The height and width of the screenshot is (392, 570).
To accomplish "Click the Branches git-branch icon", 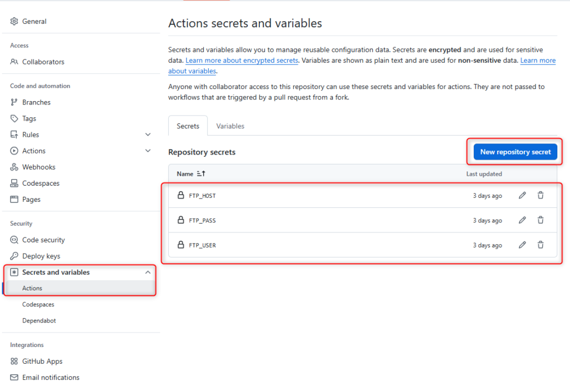I will click(14, 102).
